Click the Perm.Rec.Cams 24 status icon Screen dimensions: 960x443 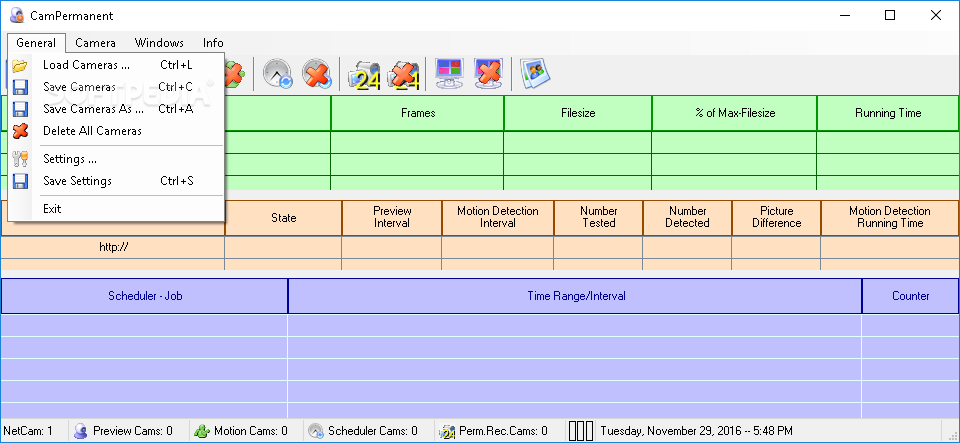(x=448, y=431)
